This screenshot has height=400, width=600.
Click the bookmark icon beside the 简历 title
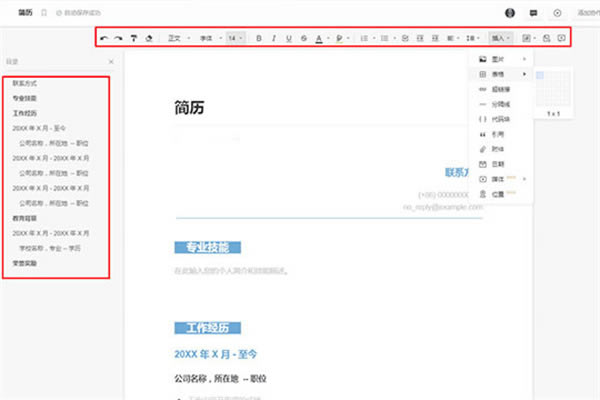(x=44, y=13)
